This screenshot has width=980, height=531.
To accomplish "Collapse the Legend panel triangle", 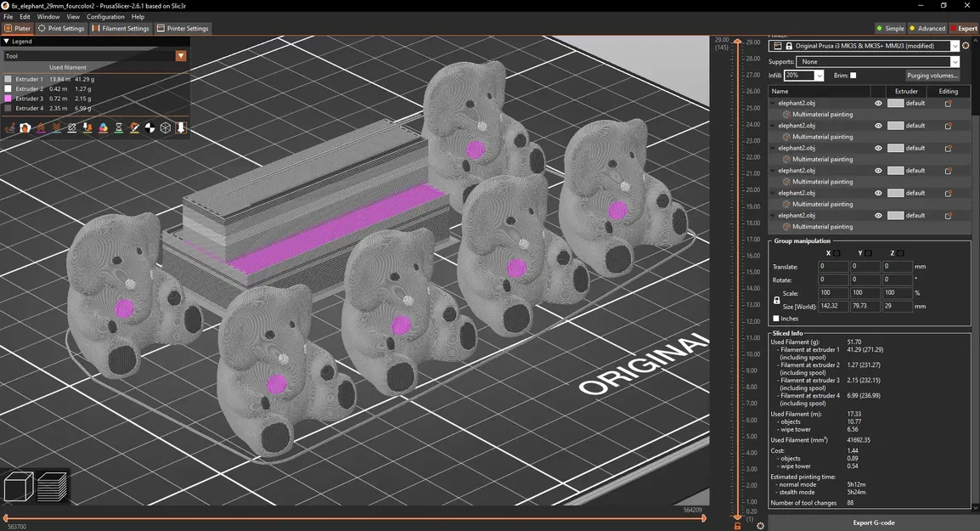I will coord(6,42).
